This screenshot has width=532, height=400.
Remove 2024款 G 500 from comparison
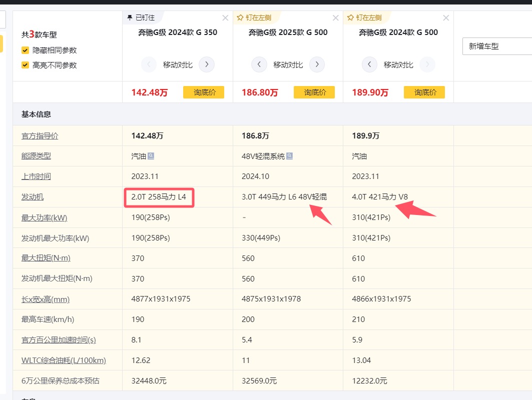446,18
